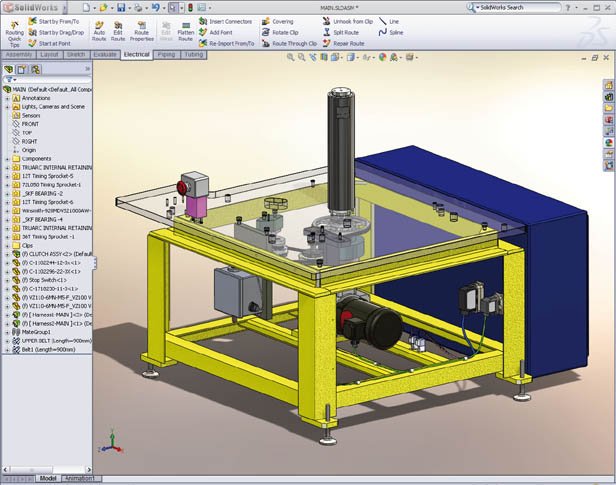Switch to the Piping tab

pos(166,54)
